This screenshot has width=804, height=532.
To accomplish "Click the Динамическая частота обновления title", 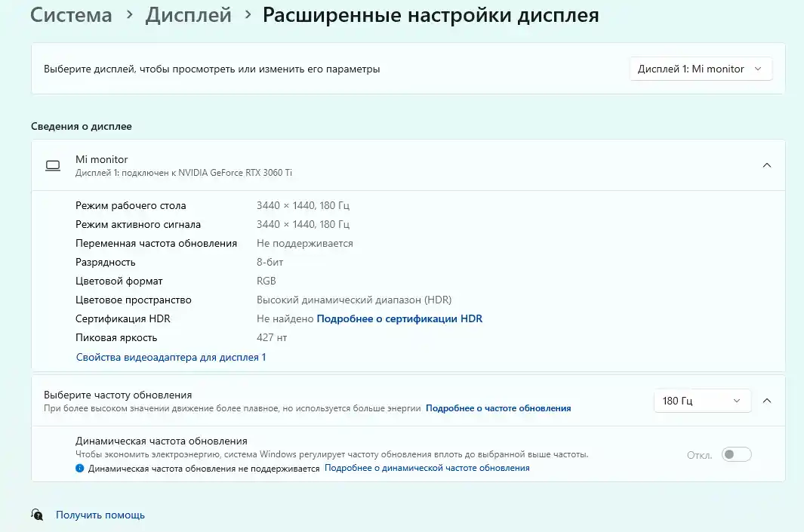I will [162, 441].
